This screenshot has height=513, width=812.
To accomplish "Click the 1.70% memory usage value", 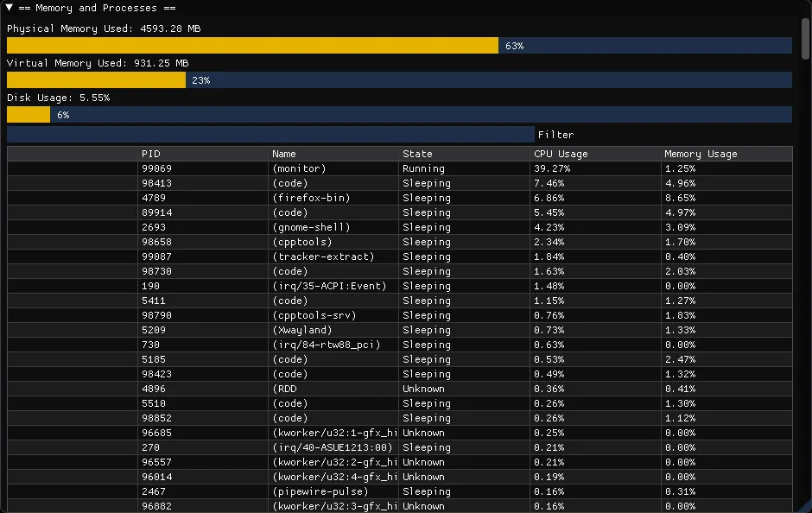I will (x=680, y=242).
